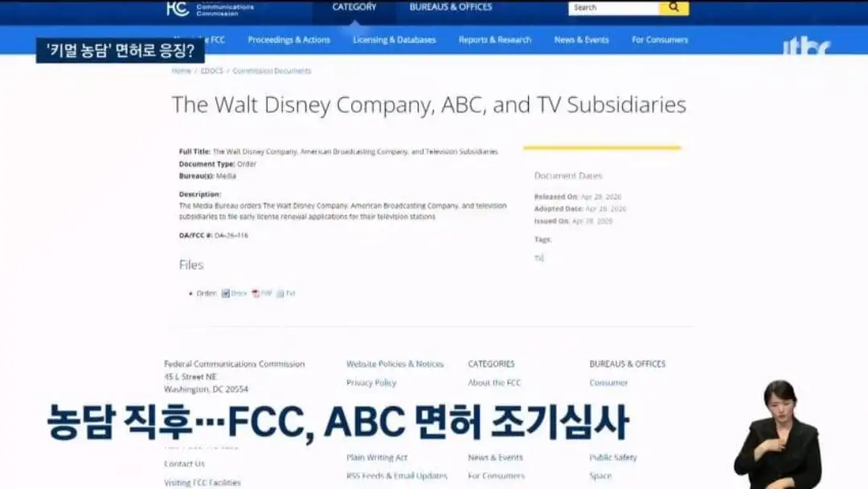
Task: Open footer News & Events link
Action: tap(495, 458)
